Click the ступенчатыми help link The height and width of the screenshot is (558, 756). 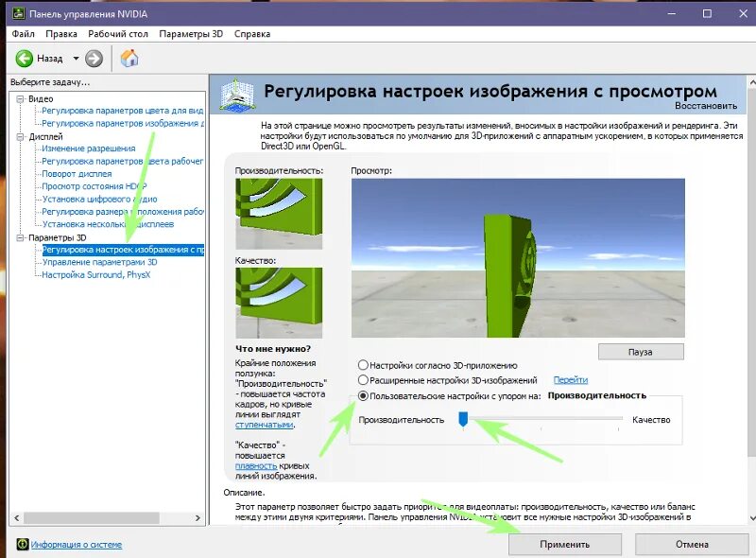(x=265, y=425)
